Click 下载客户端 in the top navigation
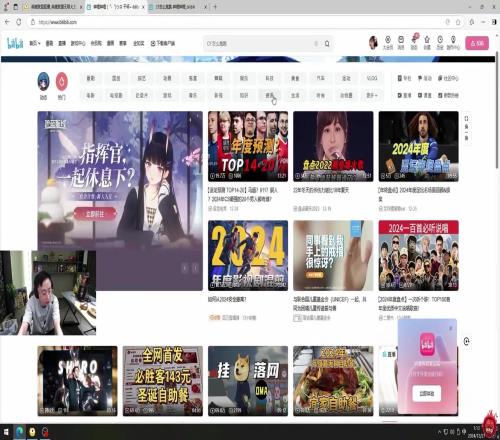This screenshot has height=440, width=500. click(163, 43)
